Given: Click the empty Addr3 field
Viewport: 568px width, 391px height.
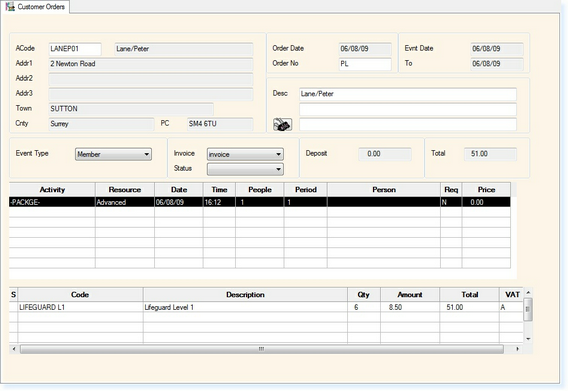Looking at the screenshot, I should pyautogui.click(x=151, y=94).
